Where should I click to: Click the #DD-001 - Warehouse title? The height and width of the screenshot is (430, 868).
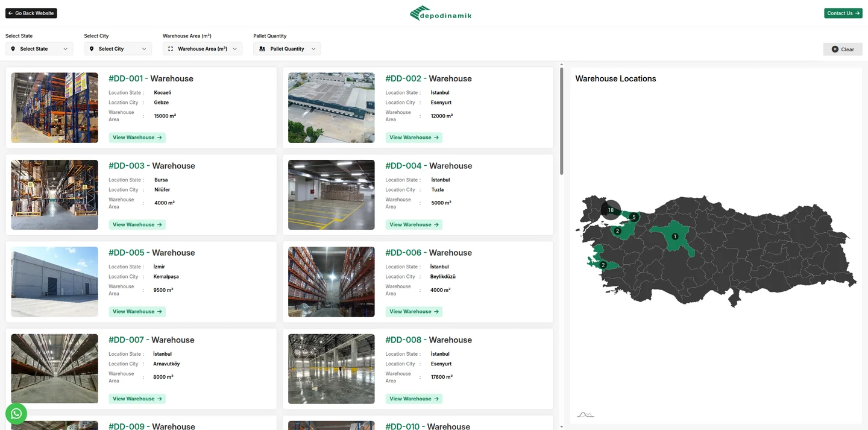click(x=151, y=78)
